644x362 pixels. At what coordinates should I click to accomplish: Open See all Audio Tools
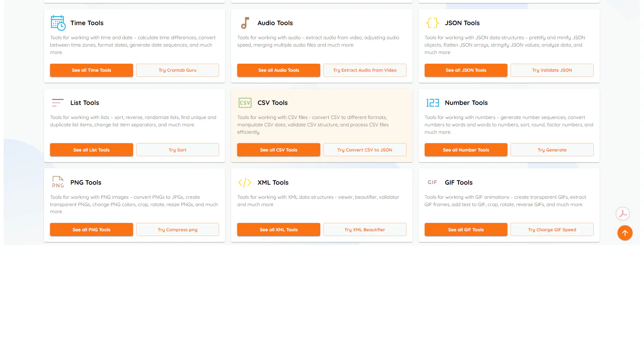279,70
